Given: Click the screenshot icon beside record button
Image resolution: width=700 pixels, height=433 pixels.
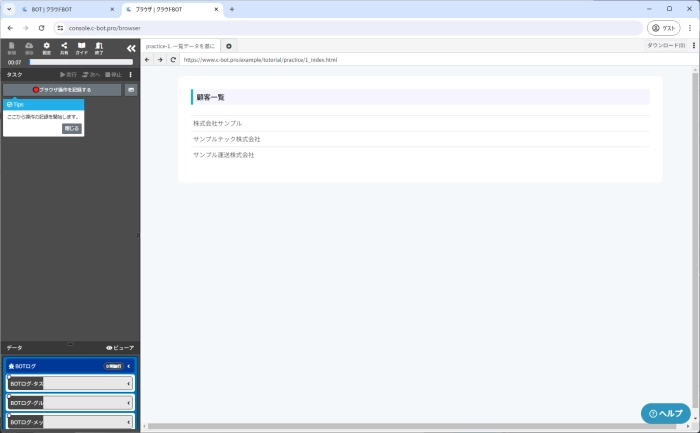Looking at the screenshot, I should (130, 90).
